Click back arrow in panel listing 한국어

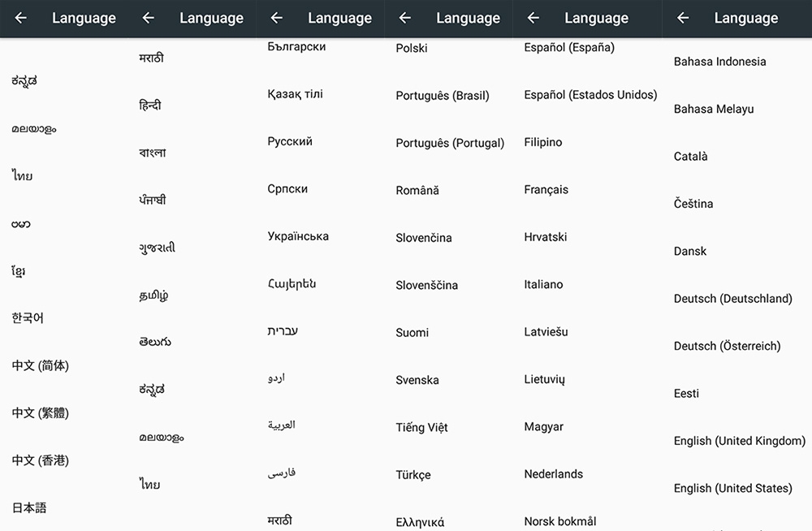click(x=21, y=18)
